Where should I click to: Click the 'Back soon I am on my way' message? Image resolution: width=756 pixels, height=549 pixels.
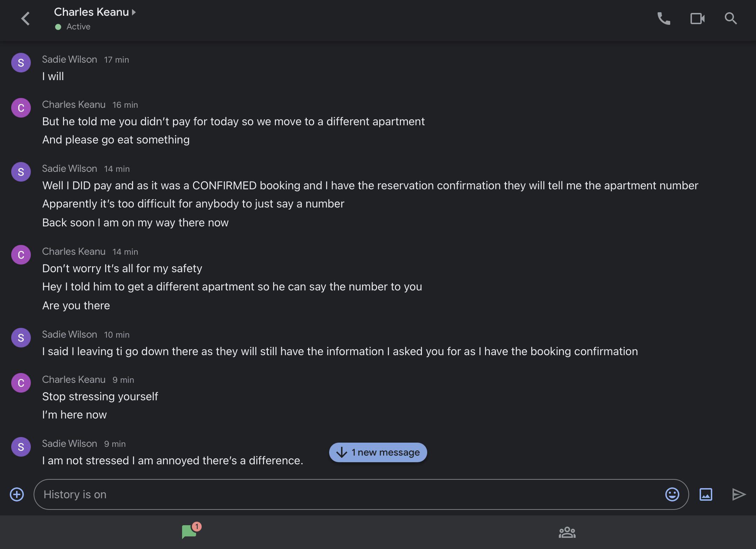(x=135, y=223)
